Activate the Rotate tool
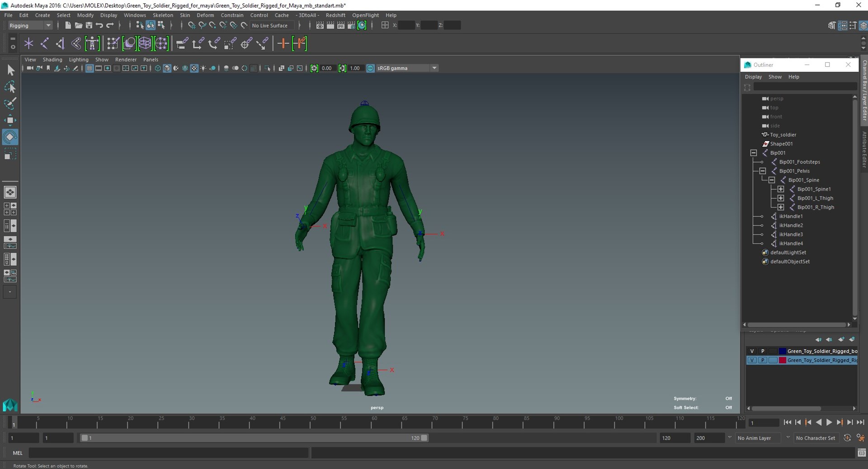 [x=10, y=137]
